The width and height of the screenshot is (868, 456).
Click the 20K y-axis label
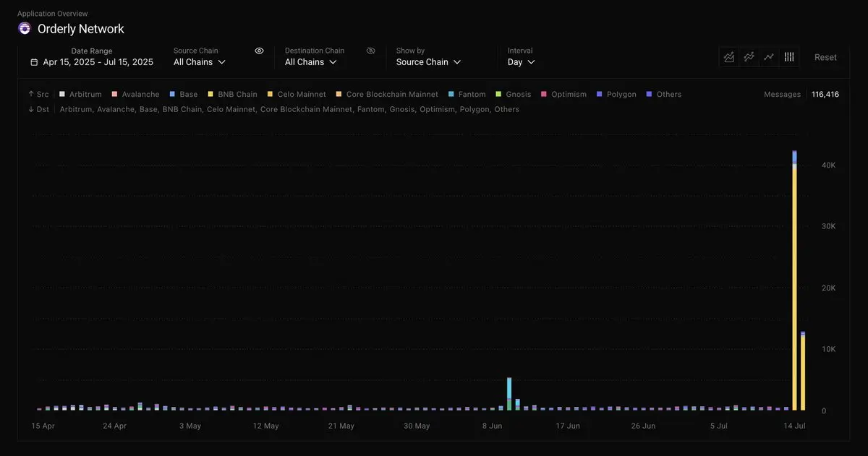click(828, 288)
